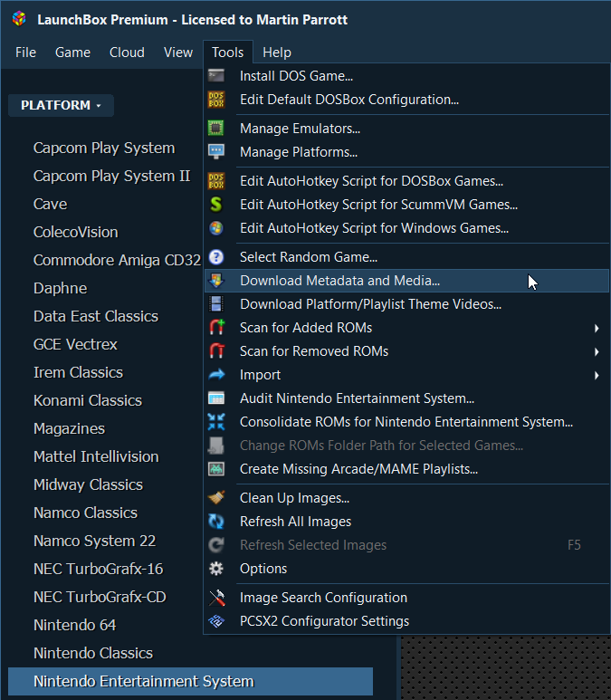This screenshot has height=700, width=611.
Task: Click the tools Image Search Configuration icon
Action: [217, 598]
